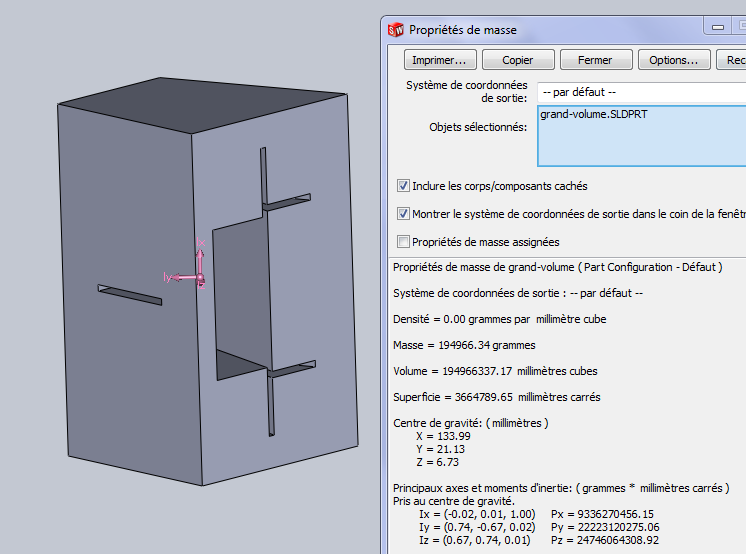Viewport: 746px width, 554px height.
Task: Open the output coordinate system dropdown
Action: [642, 92]
